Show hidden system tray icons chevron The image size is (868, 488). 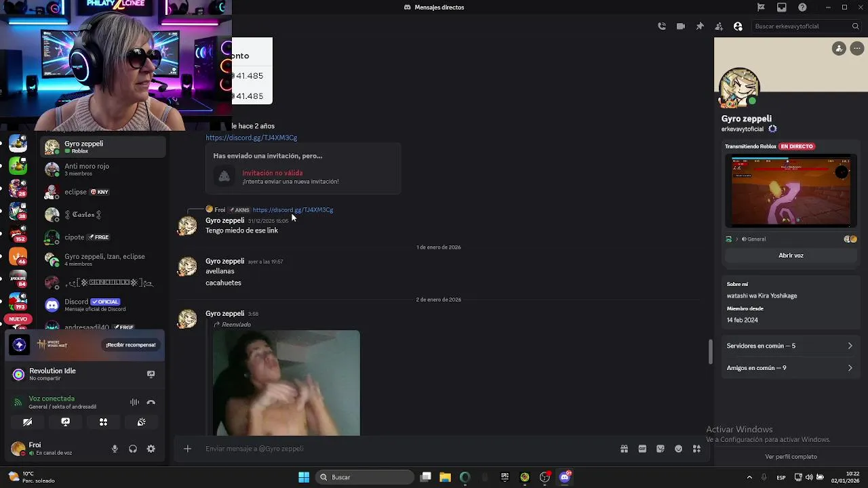[749, 477]
